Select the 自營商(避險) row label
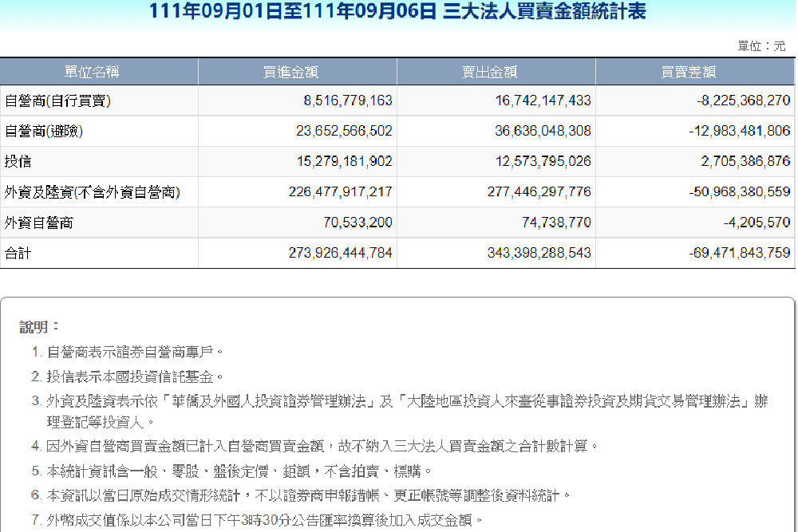 click(x=44, y=132)
